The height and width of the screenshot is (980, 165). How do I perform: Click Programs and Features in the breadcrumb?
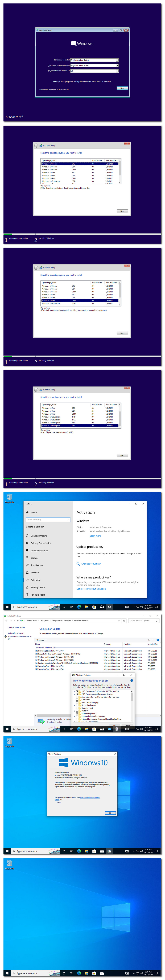61,621
